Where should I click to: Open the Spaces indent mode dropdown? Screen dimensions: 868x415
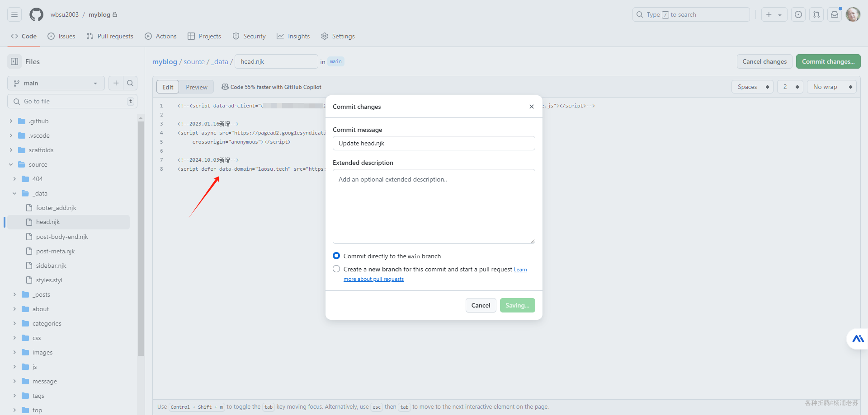point(752,87)
